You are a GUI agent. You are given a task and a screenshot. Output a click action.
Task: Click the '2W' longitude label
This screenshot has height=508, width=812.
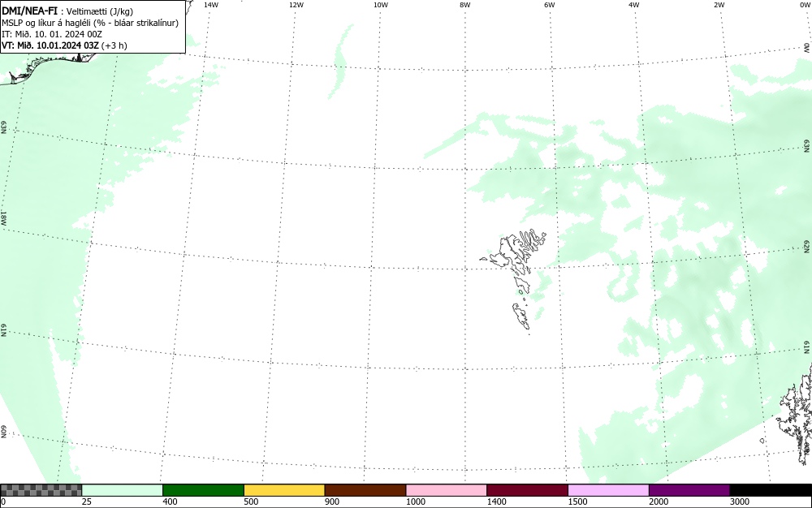tap(719, 5)
